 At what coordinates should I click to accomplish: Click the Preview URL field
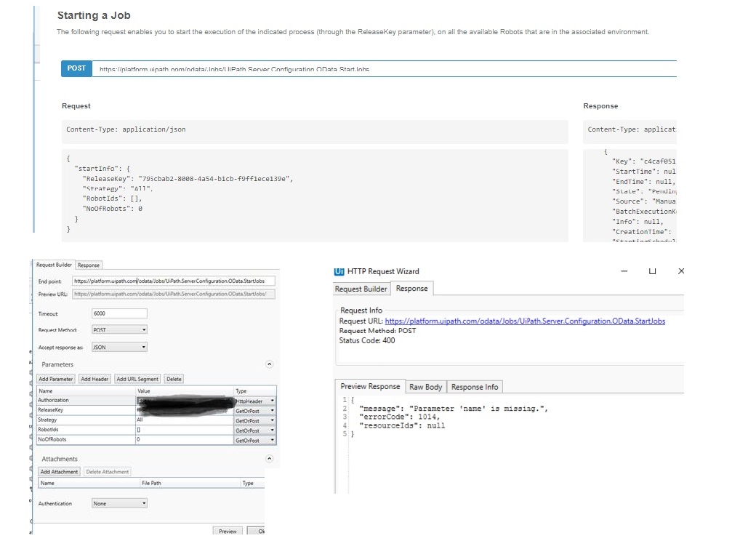click(x=174, y=294)
